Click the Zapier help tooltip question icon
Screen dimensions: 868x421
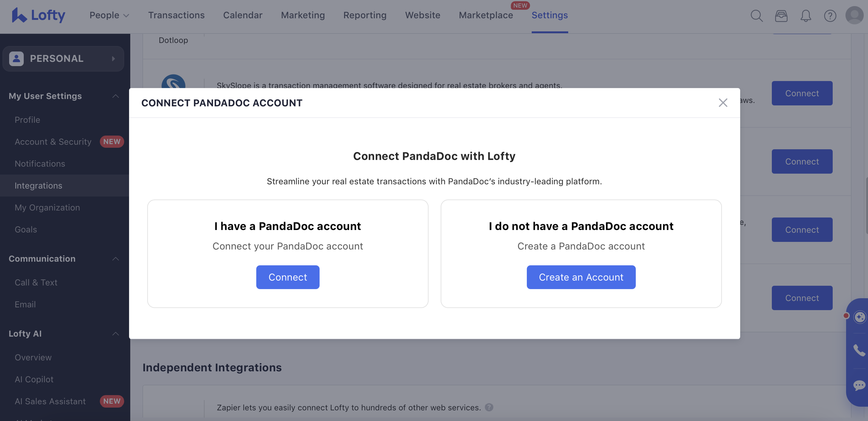click(x=489, y=407)
